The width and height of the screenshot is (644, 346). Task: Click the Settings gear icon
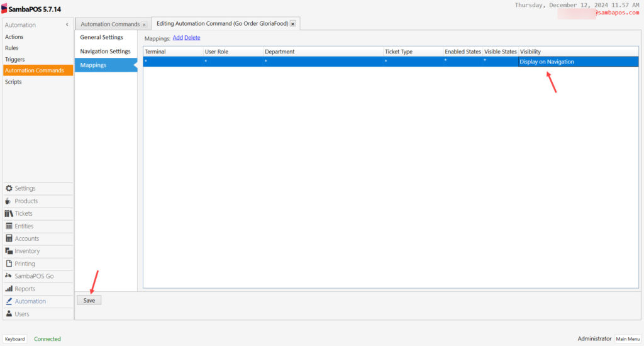[9, 188]
